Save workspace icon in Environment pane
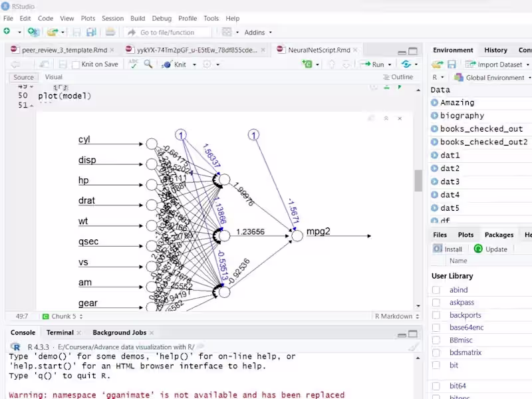Screen dimensions: 532x399 coord(452,65)
